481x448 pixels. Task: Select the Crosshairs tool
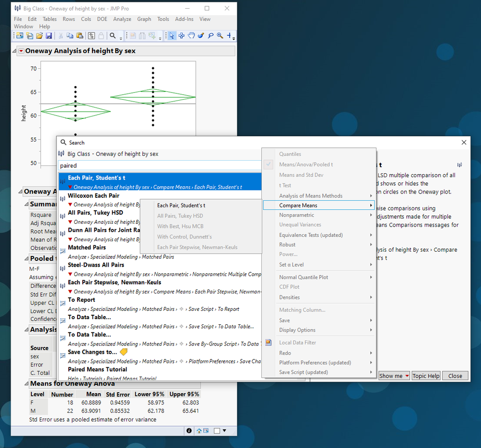pyautogui.click(x=229, y=36)
